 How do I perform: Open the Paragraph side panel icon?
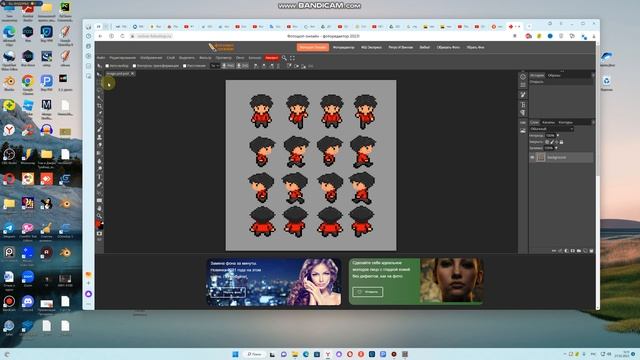click(523, 113)
